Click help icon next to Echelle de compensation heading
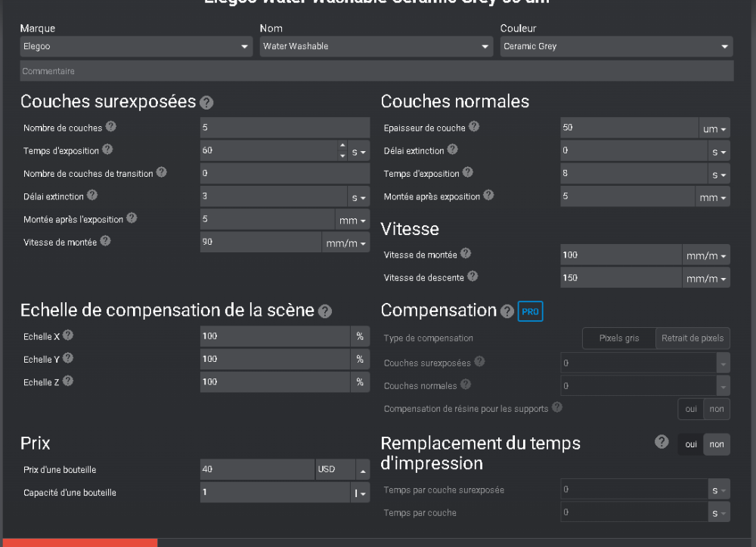Viewport: 756px width, 547px height. pyautogui.click(x=325, y=311)
